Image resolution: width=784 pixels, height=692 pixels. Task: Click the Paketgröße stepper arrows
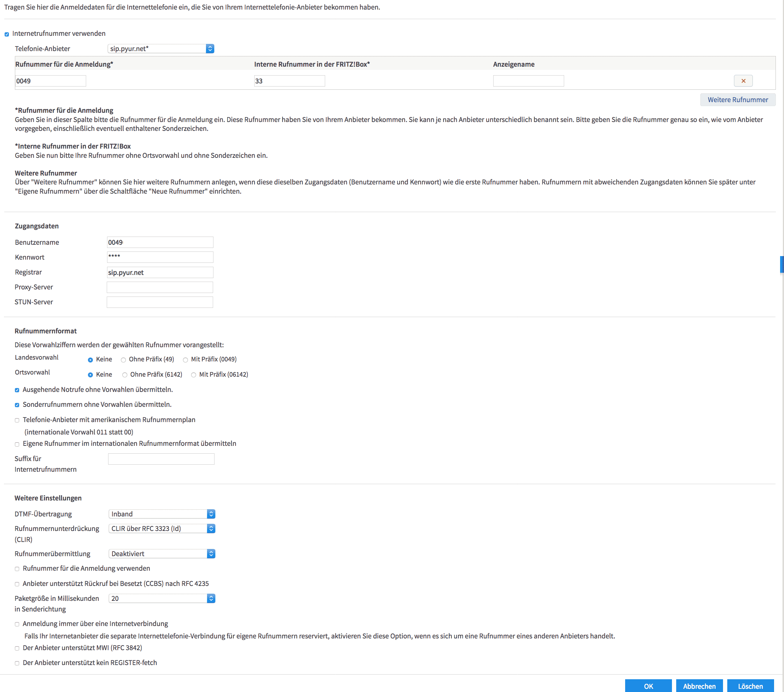211,598
